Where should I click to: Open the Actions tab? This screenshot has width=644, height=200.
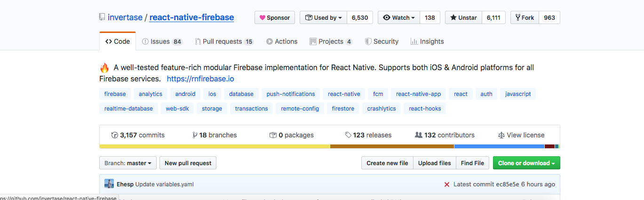282,41
